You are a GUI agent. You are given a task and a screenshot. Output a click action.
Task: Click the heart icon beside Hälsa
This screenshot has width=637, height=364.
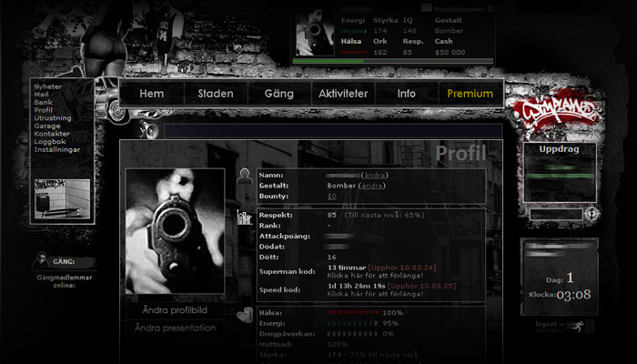click(244, 316)
